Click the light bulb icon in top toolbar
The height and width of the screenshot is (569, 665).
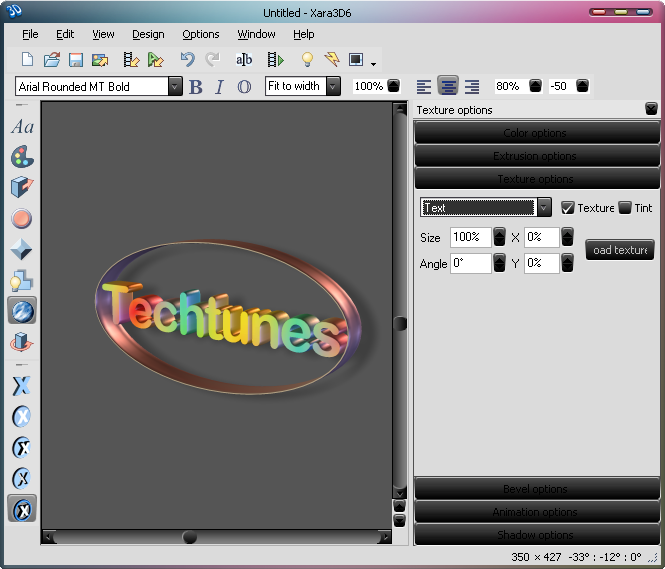(307, 60)
